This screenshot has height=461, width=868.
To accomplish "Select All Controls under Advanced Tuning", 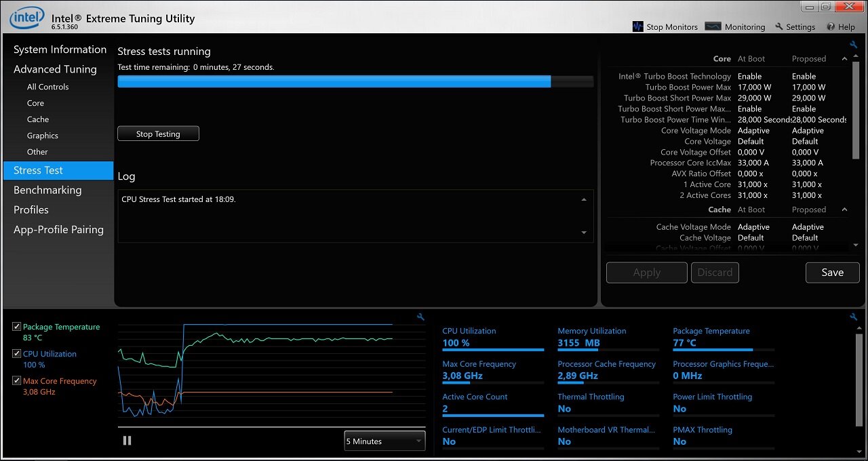I will (47, 87).
